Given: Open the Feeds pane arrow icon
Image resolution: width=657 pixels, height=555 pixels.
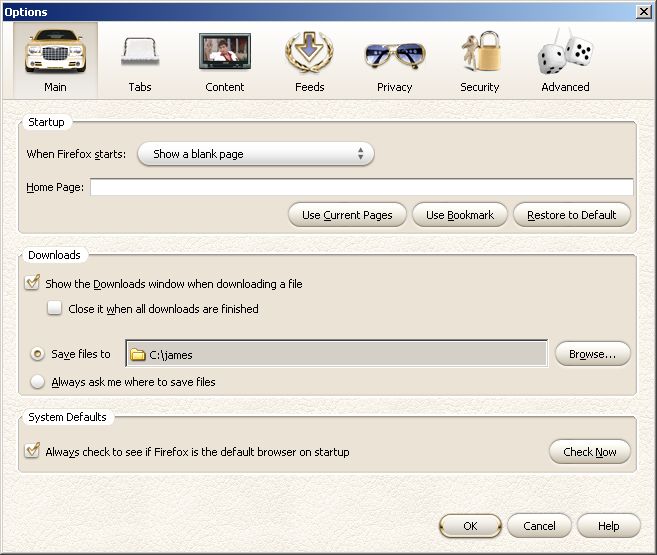Looking at the screenshot, I should coord(309,52).
